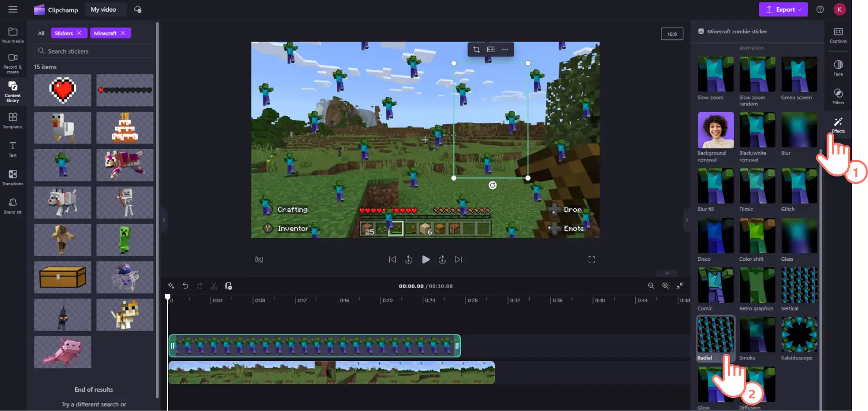The width and height of the screenshot is (868, 411).
Task: Select the zombie sticker clip in timeline
Action: coord(315,346)
